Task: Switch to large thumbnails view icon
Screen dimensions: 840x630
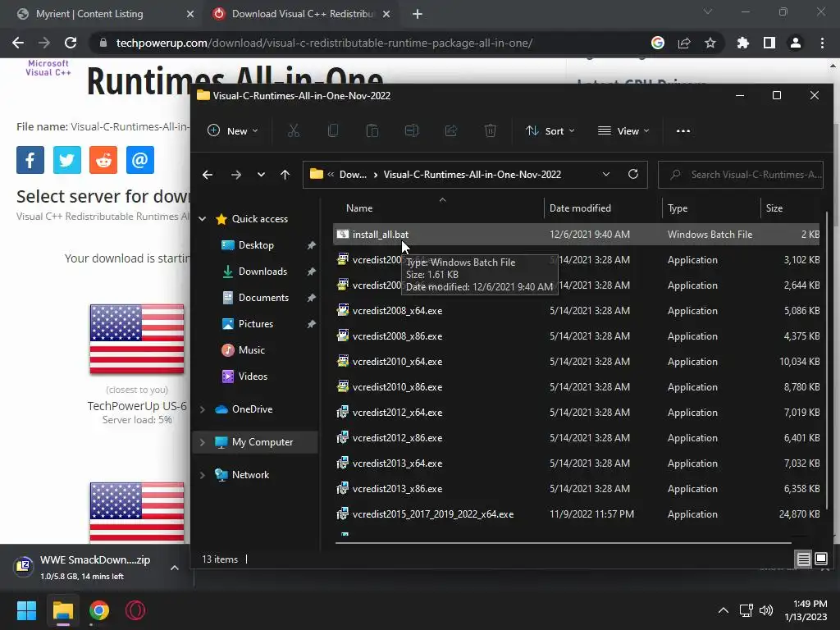Action: coord(821,559)
